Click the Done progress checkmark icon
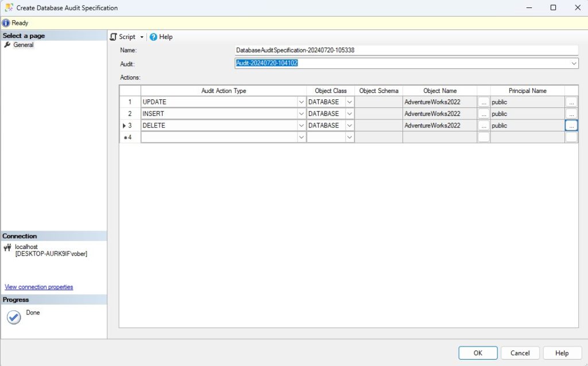This screenshot has width=588, height=366. pos(14,317)
